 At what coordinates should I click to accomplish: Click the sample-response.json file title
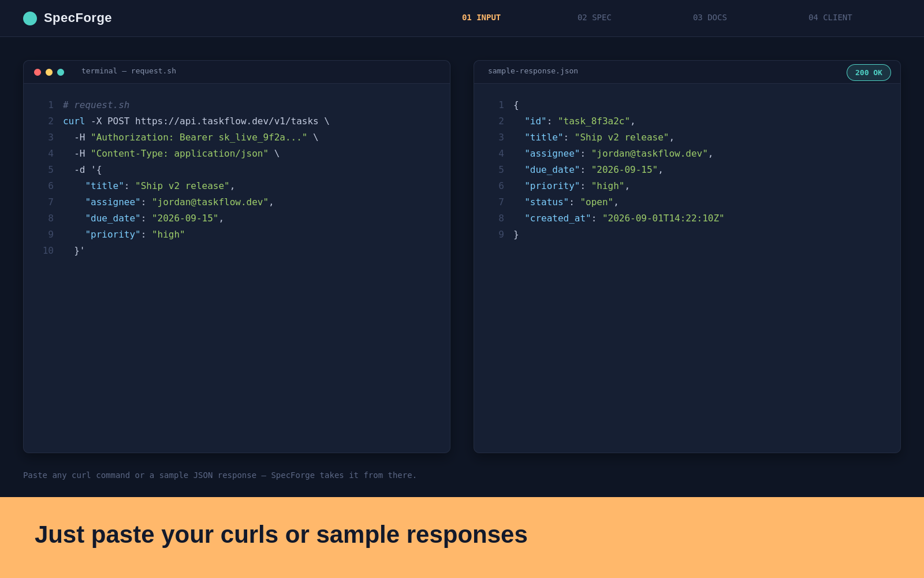coord(533,71)
